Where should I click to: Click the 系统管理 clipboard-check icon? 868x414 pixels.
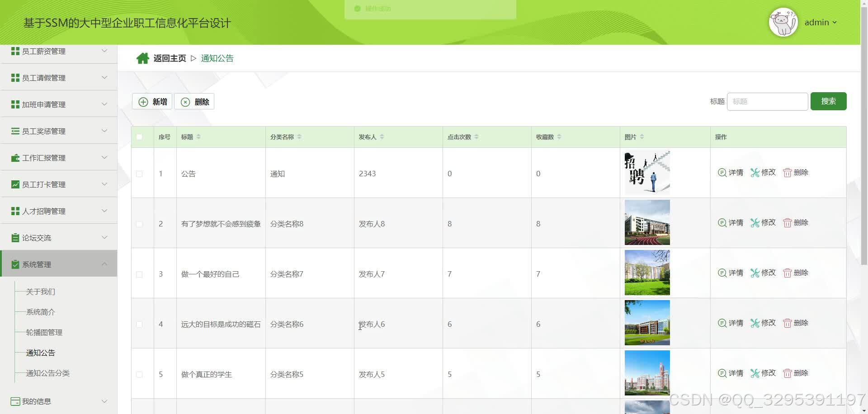pyautogui.click(x=15, y=264)
